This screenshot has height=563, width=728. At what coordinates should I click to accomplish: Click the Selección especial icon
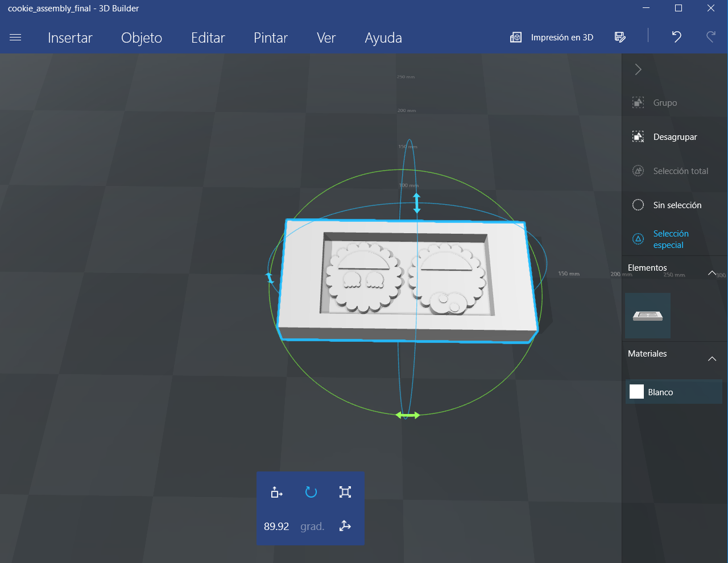point(638,239)
